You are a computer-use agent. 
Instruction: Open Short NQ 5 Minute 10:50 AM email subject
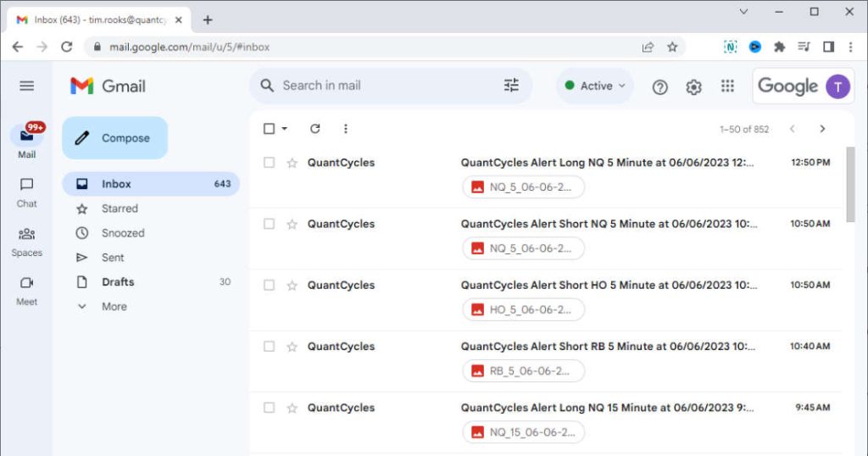609,224
